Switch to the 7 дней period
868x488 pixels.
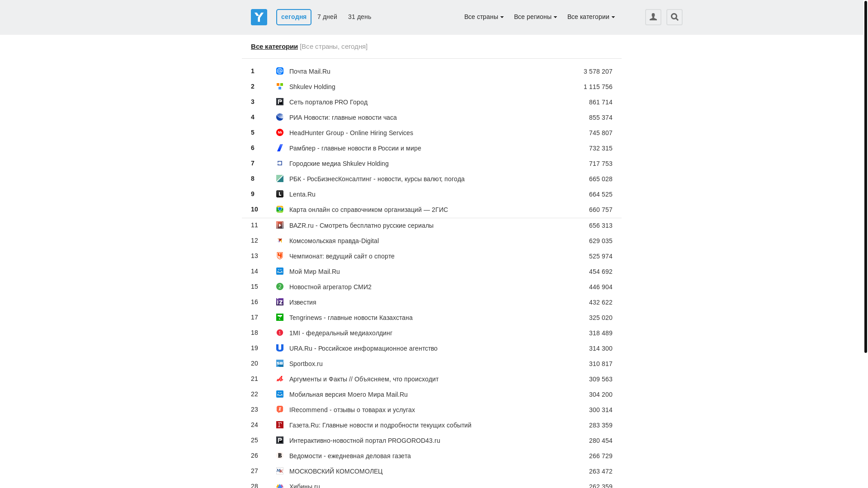[327, 17]
